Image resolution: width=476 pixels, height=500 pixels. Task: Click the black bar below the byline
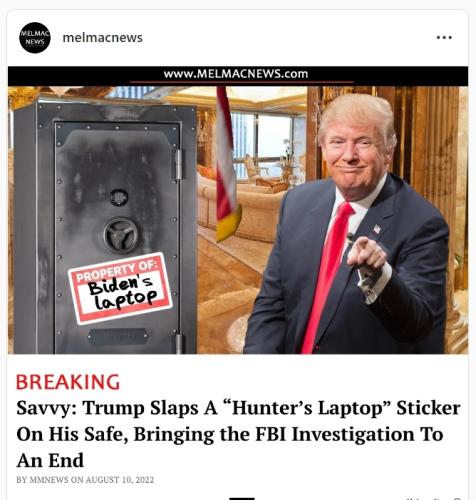click(242, 498)
